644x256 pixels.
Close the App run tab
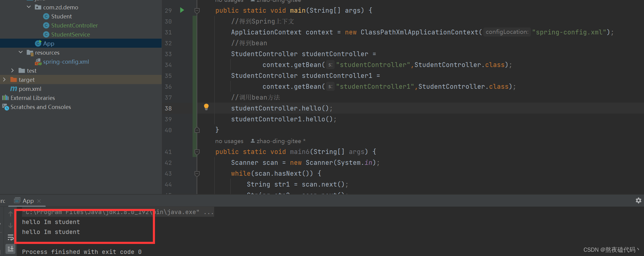click(x=39, y=201)
